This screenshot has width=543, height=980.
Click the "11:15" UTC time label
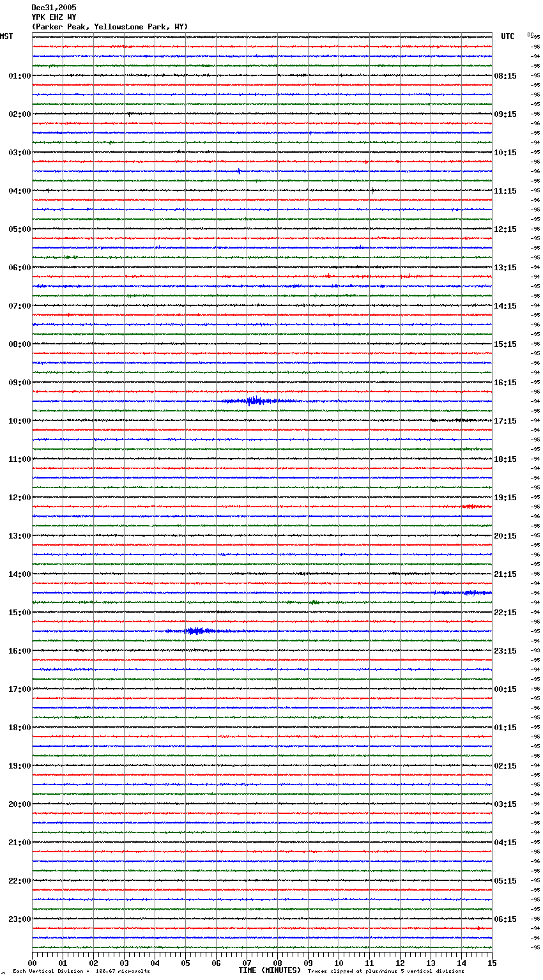pyautogui.click(x=505, y=191)
